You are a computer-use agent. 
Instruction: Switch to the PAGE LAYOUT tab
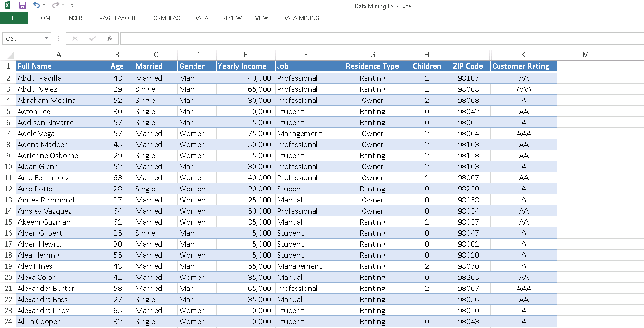[x=118, y=18]
